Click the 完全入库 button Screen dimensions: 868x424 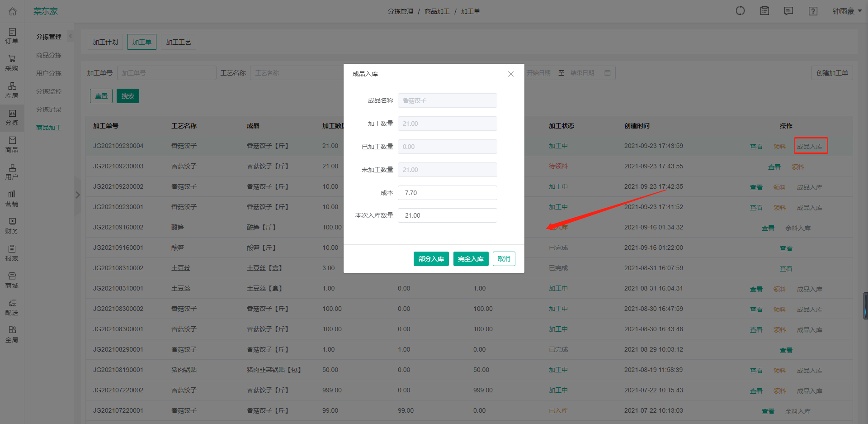[471, 259]
